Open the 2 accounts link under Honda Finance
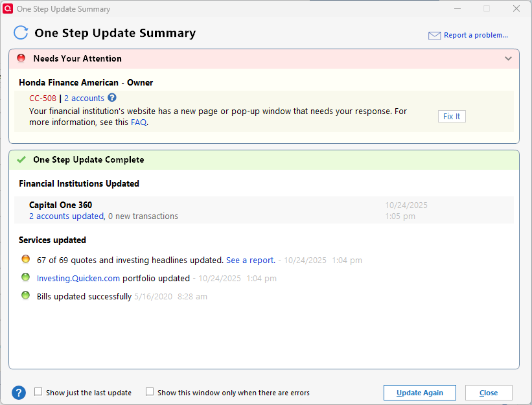 (84, 98)
